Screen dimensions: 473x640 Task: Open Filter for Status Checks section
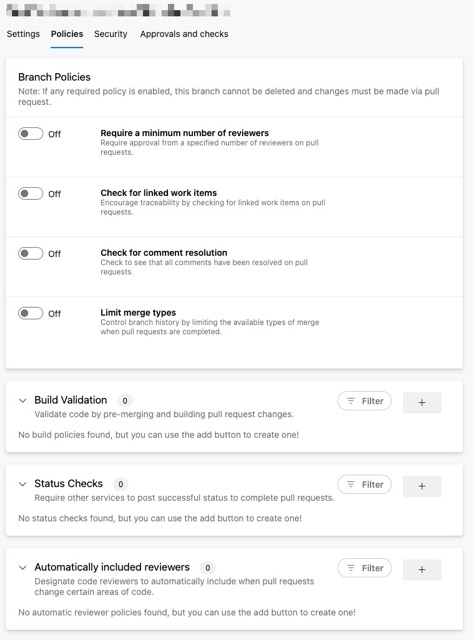[x=364, y=484]
